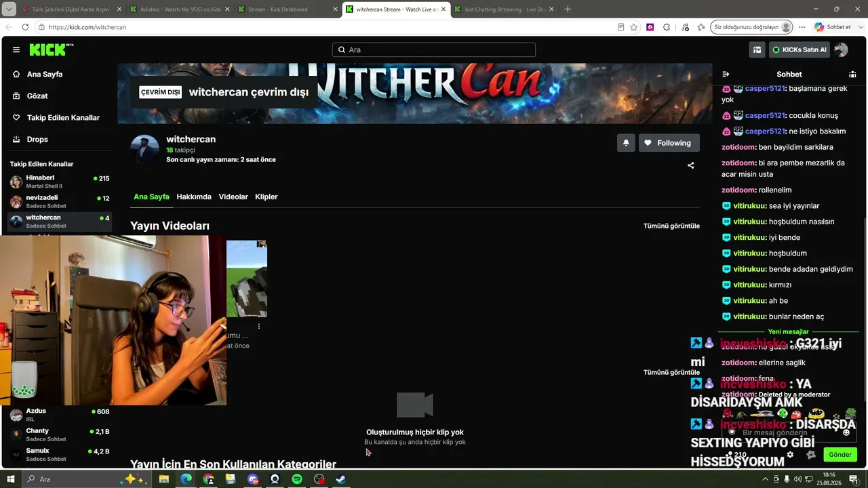The height and width of the screenshot is (488, 868).
Task: Click the microphone icon in system tray
Action: click(787, 479)
